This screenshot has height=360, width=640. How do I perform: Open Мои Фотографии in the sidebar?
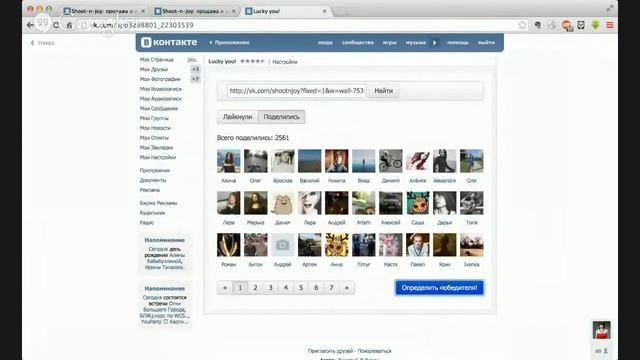click(x=160, y=79)
